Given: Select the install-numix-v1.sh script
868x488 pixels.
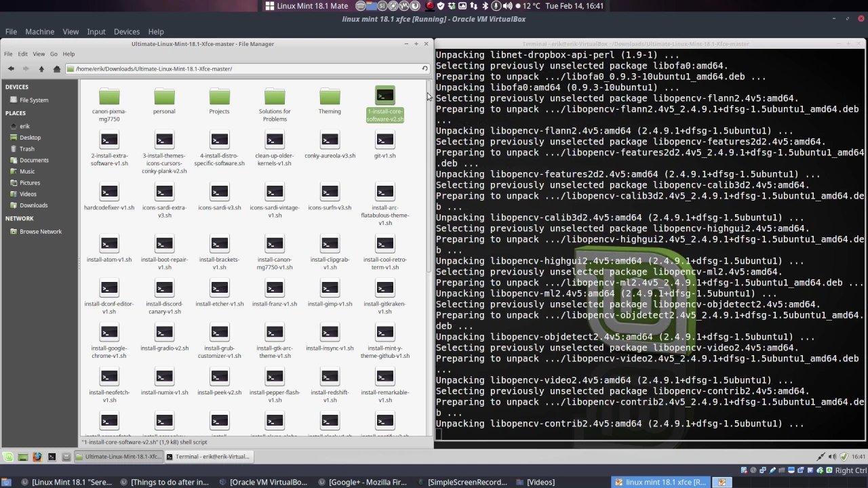Looking at the screenshot, I should pos(164,382).
